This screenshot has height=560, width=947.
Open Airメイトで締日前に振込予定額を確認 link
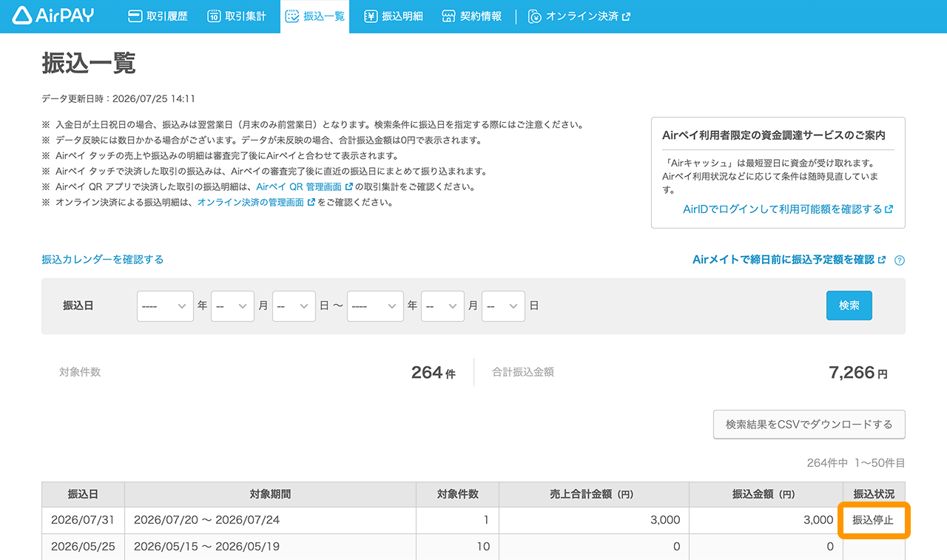click(789, 260)
